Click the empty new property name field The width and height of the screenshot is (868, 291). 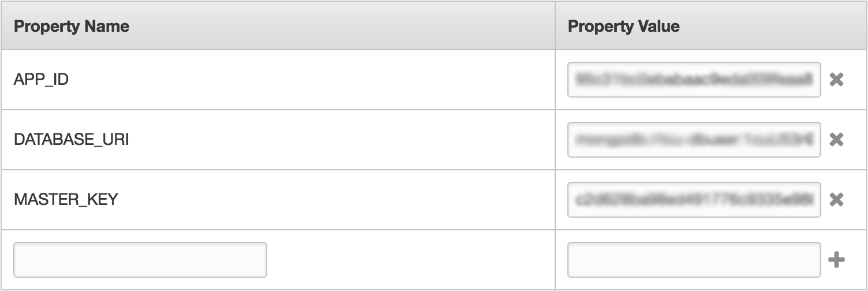point(140,260)
